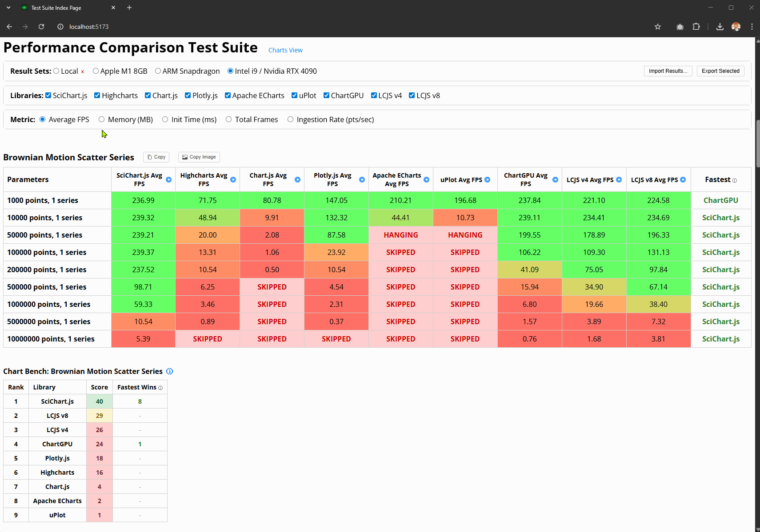Disable the uPlot library checkbox
This screenshot has height=532, width=760.
[294, 95]
